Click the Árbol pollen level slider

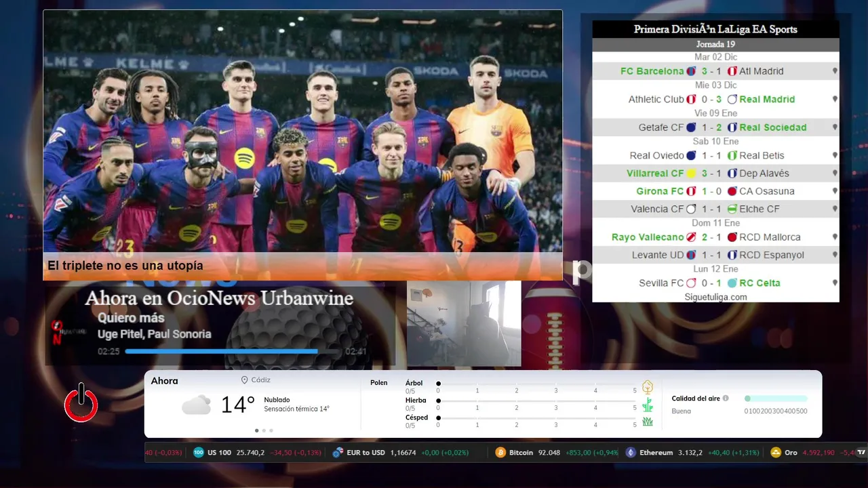(536, 384)
